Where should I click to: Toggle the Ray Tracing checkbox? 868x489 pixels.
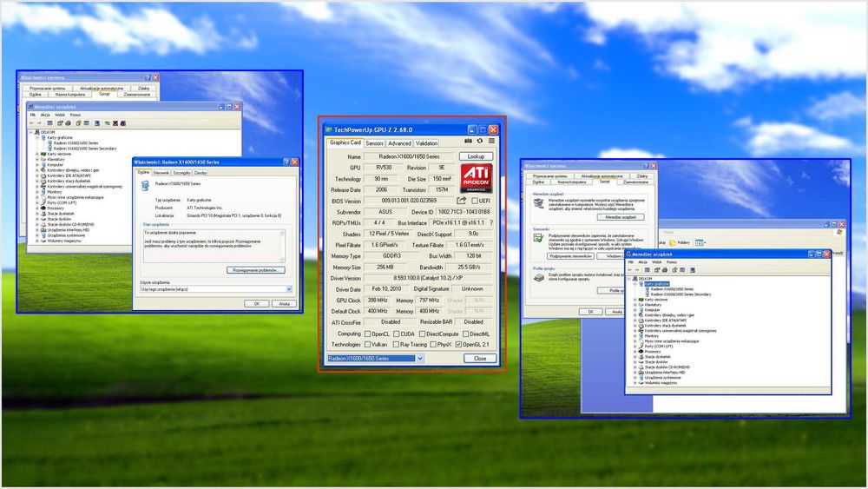(x=396, y=345)
